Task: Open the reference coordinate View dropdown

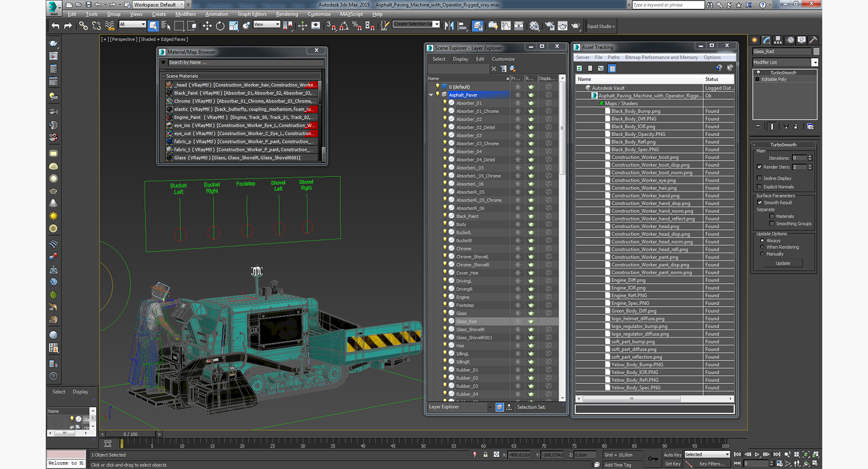Action: (266, 24)
